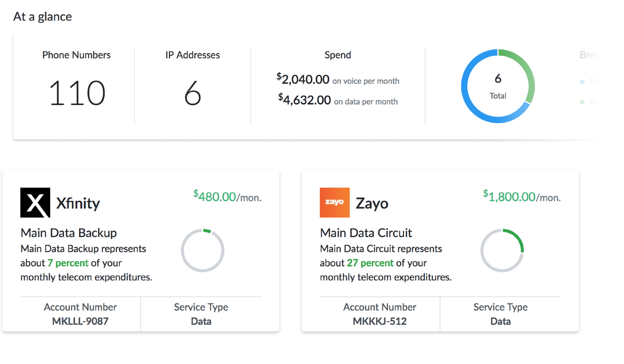
Task: Click the orange Zayo logo icon
Action: [x=335, y=203]
